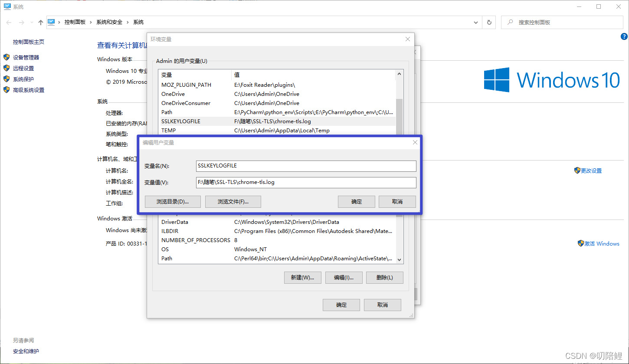This screenshot has height=364, width=629.
Task: Click the shield icon beside 远程设置
Action: click(7, 68)
